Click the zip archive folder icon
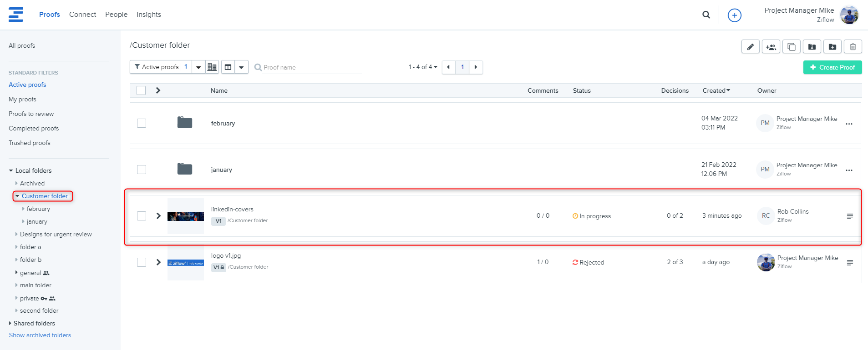 tap(812, 47)
